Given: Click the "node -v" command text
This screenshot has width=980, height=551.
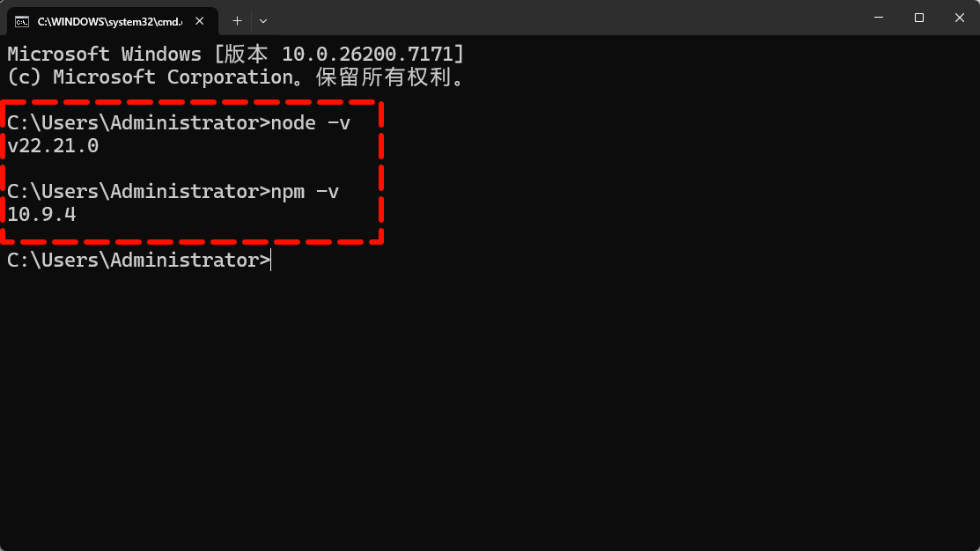Looking at the screenshot, I should click(310, 123).
